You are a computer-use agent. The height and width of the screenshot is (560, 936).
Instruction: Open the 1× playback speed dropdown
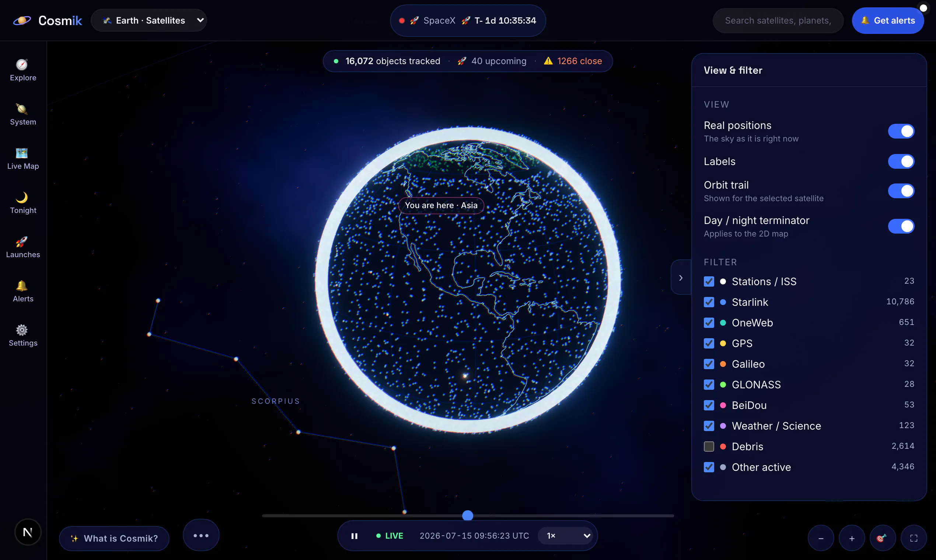click(x=565, y=536)
